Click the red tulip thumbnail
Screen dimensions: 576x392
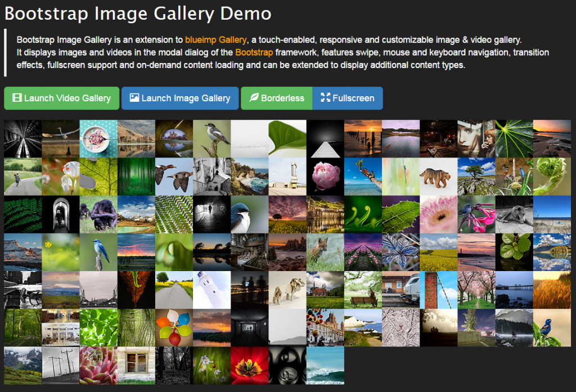pos(250,366)
